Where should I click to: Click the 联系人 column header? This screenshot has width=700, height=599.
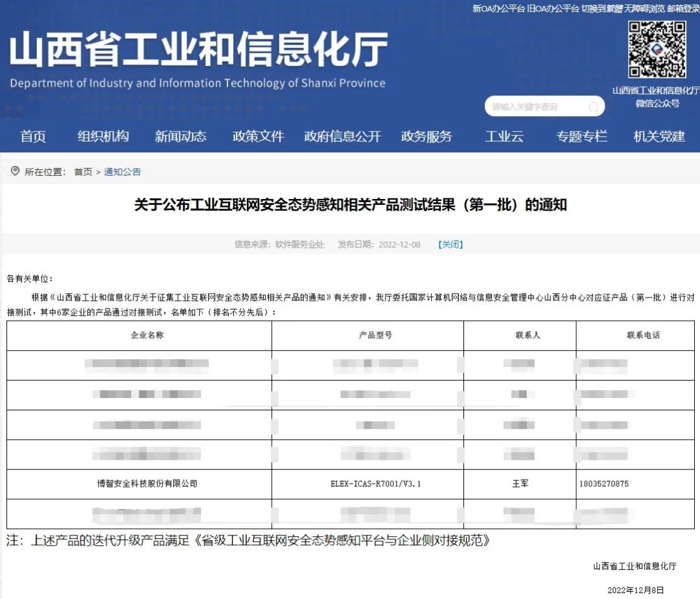528,335
